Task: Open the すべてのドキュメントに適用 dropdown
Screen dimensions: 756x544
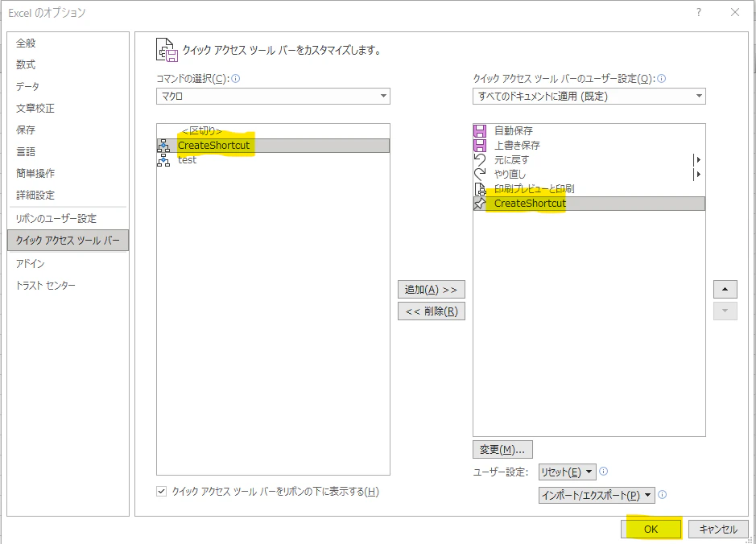Action: (x=589, y=96)
